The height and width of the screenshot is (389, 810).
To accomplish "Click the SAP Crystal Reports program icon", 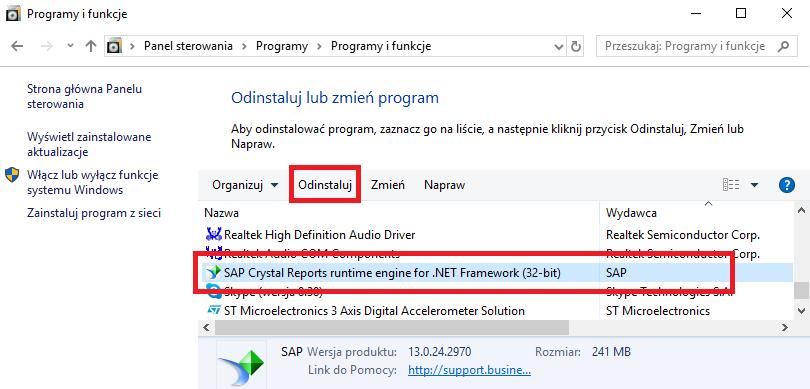I will coord(213,273).
